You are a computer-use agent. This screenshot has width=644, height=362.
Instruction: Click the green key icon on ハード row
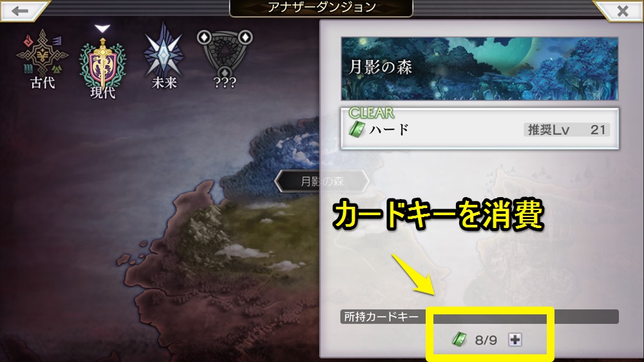[357, 129]
